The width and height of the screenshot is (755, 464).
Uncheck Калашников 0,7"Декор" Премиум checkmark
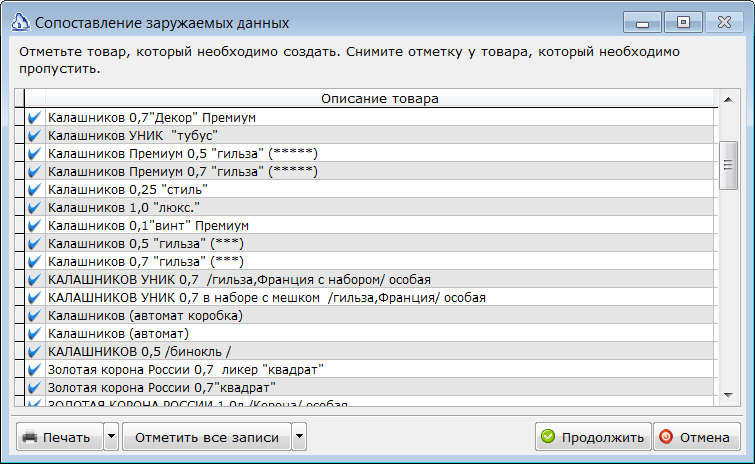point(35,117)
